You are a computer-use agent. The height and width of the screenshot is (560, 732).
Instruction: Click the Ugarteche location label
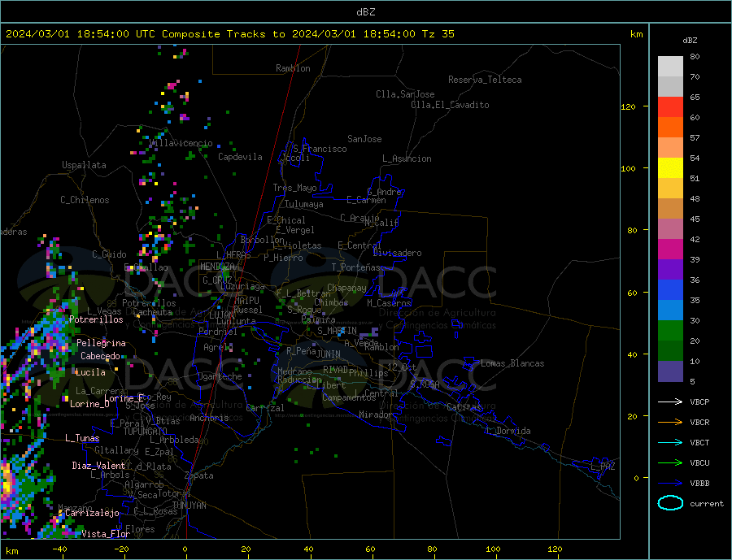(x=220, y=376)
